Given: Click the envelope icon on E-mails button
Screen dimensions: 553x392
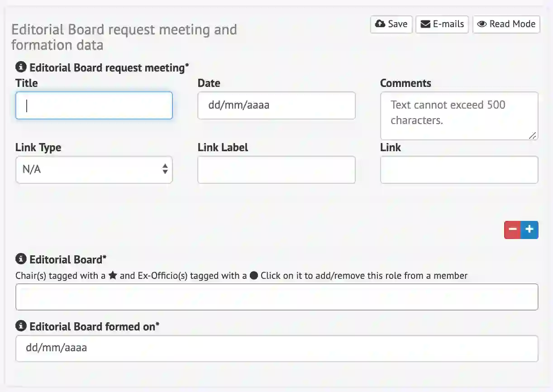Looking at the screenshot, I should (425, 24).
